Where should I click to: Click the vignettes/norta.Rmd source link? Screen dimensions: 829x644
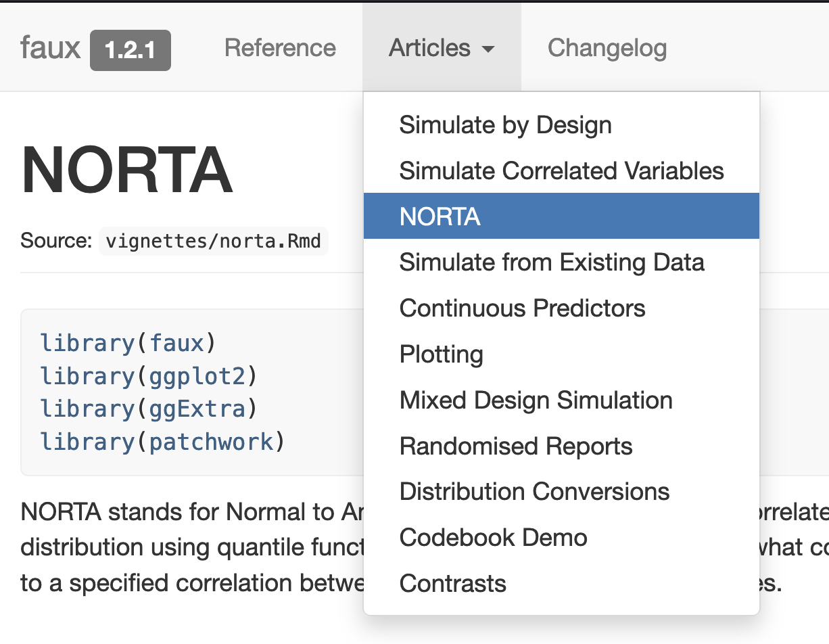213,241
